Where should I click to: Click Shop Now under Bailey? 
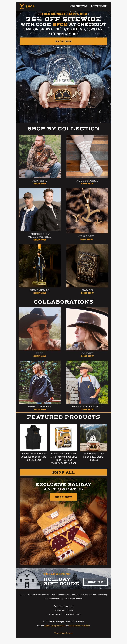tap(87, 356)
